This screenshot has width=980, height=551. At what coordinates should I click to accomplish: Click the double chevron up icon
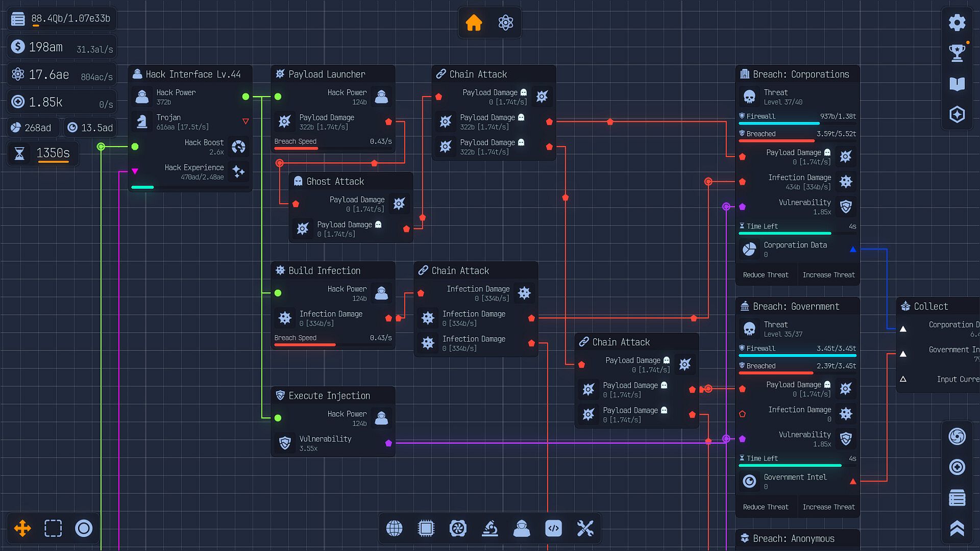tap(957, 529)
